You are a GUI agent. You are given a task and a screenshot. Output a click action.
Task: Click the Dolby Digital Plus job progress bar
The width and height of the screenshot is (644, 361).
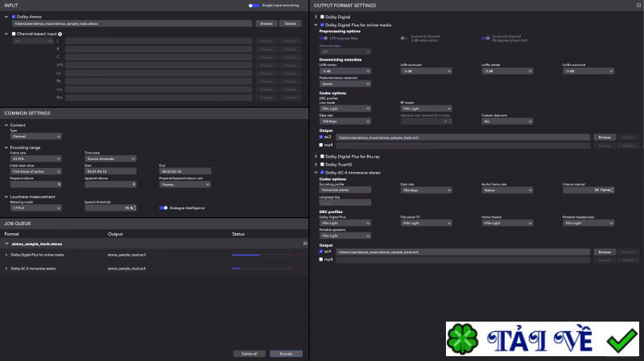point(262,255)
